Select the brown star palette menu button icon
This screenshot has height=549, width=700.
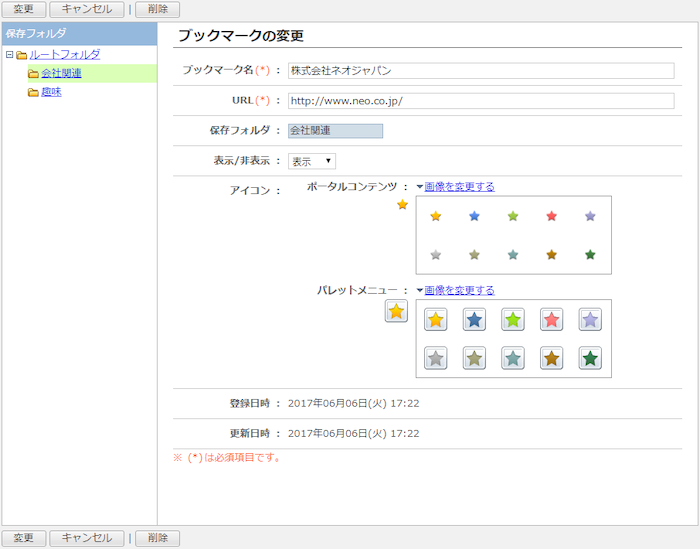tap(551, 358)
